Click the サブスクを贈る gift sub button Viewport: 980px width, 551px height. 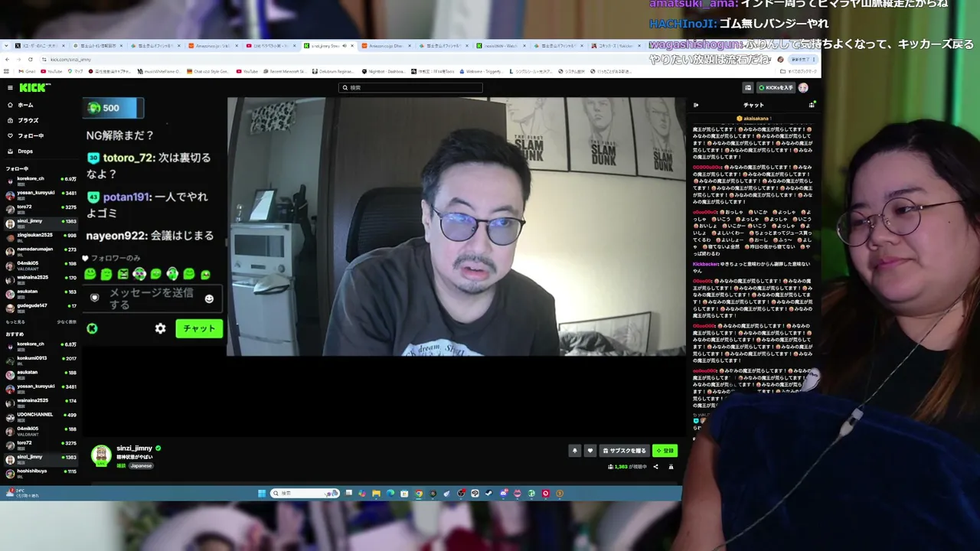(x=624, y=451)
